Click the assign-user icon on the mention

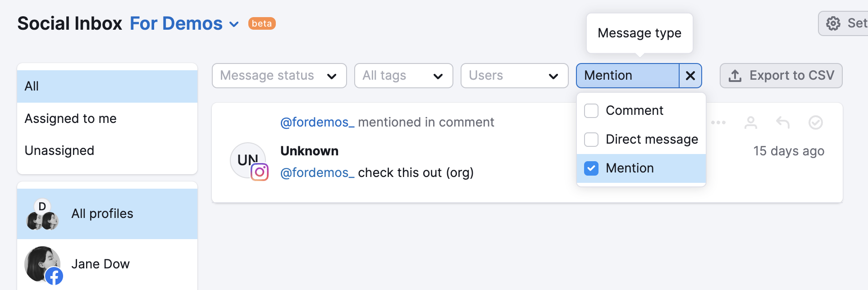click(750, 122)
